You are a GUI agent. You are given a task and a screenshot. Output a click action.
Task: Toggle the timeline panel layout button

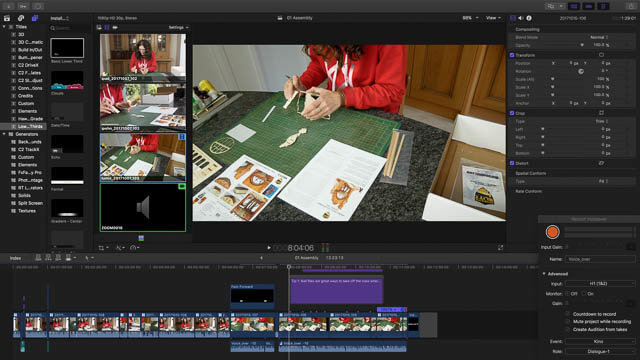tap(589, 6)
